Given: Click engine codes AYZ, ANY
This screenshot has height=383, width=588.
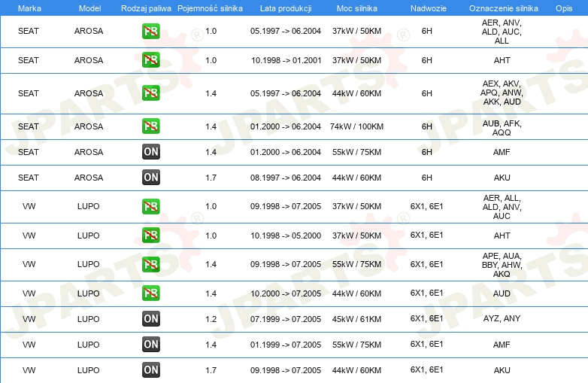Looking at the screenshot, I should 502,318.
